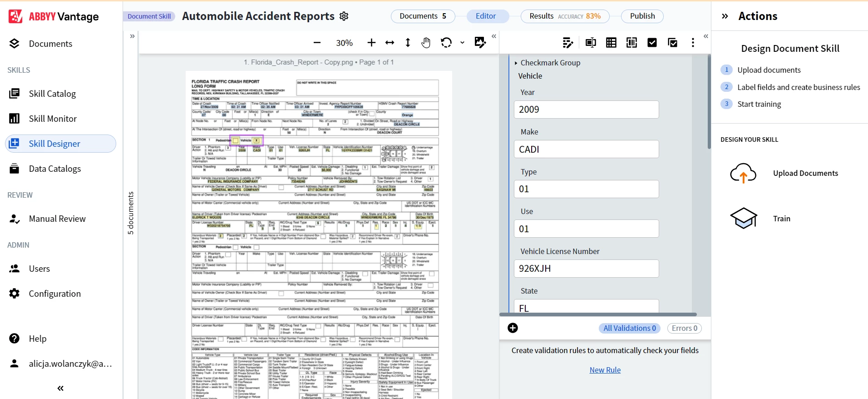Add a picture field icon

tap(591, 43)
